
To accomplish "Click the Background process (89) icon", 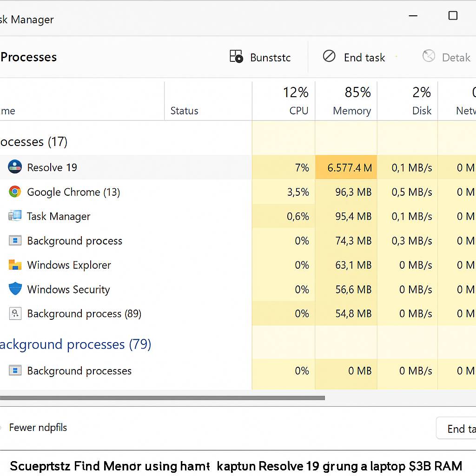I will 15,314.
